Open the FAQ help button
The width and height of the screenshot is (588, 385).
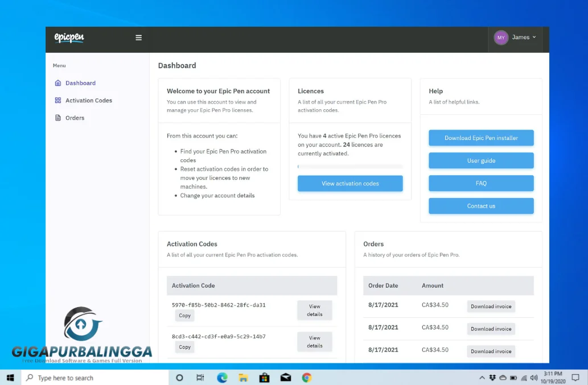[481, 184]
